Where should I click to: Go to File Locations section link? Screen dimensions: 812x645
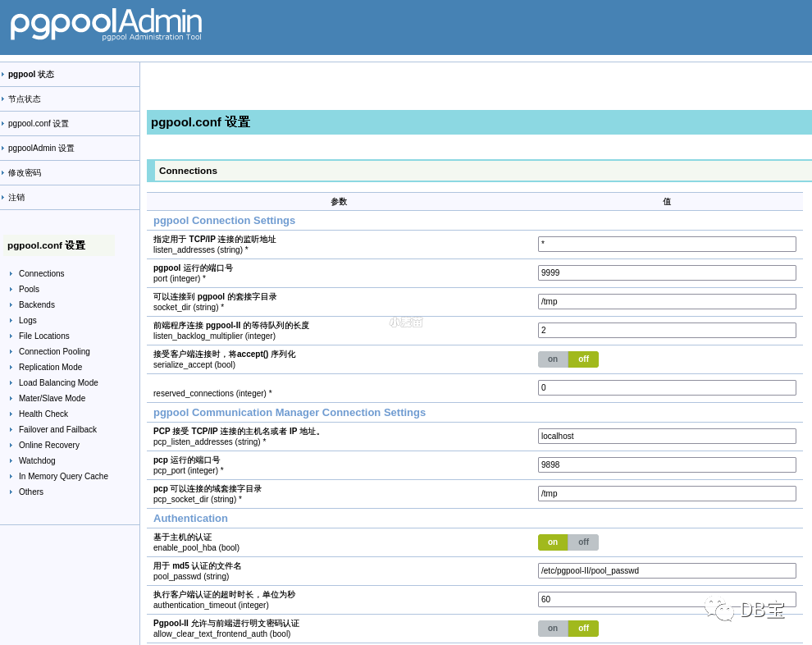point(44,336)
